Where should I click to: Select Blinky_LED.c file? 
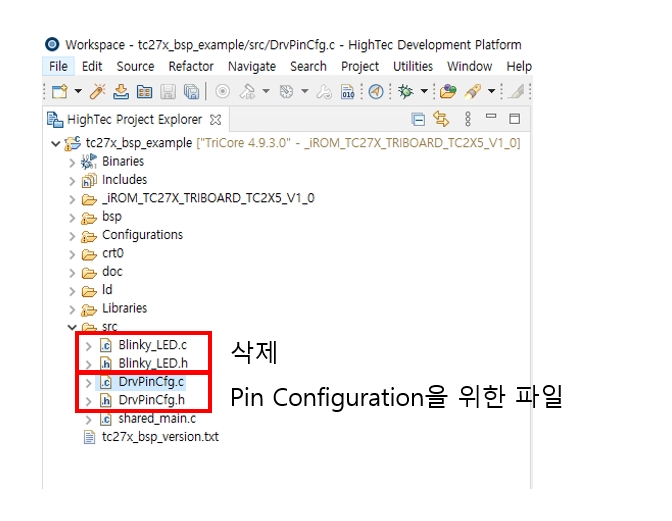(153, 345)
